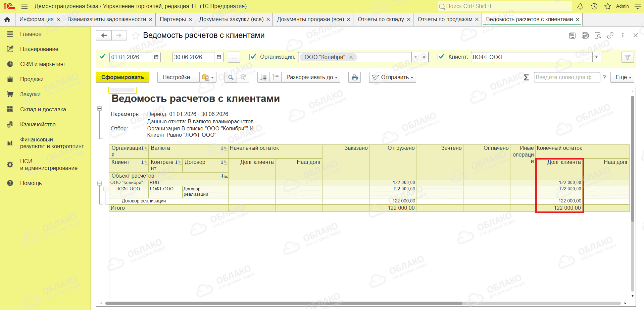The height and width of the screenshot is (310, 644).
Task: Collapse the ЛОФТ ООО client row group
Action: click(x=106, y=189)
